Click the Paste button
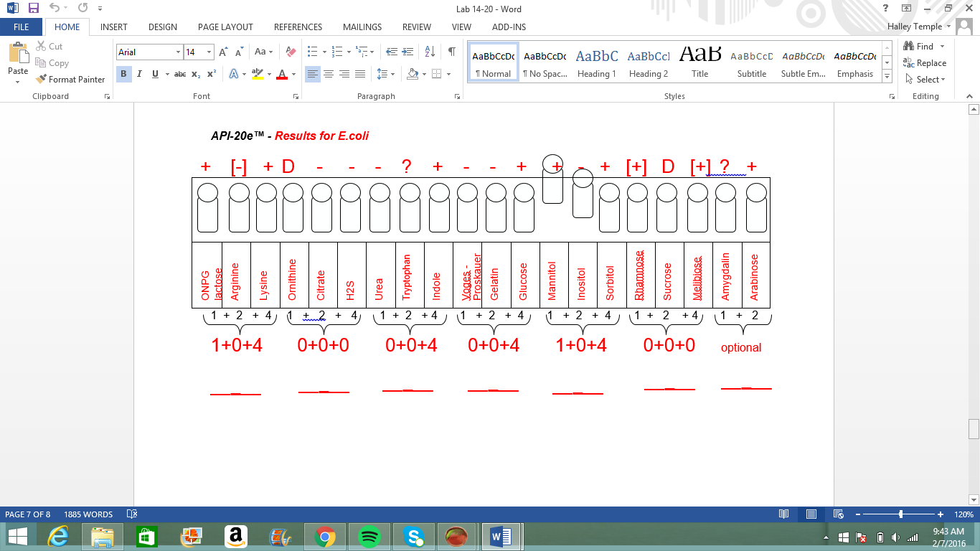980x551 pixels. [x=18, y=63]
